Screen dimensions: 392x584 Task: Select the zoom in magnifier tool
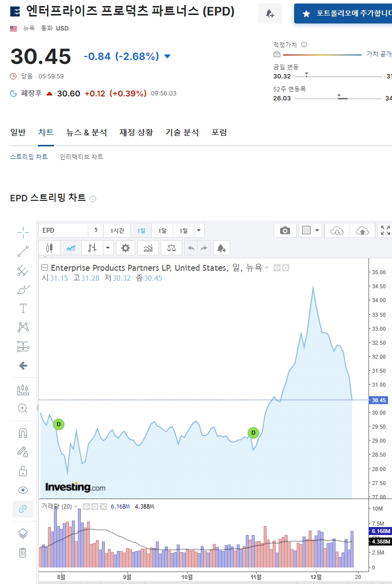pos(23,409)
